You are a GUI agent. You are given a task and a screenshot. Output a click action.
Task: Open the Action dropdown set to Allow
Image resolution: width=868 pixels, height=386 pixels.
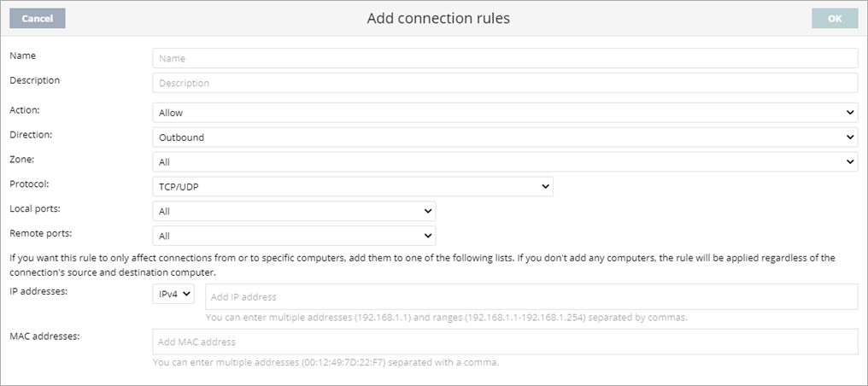tap(504, 113)
